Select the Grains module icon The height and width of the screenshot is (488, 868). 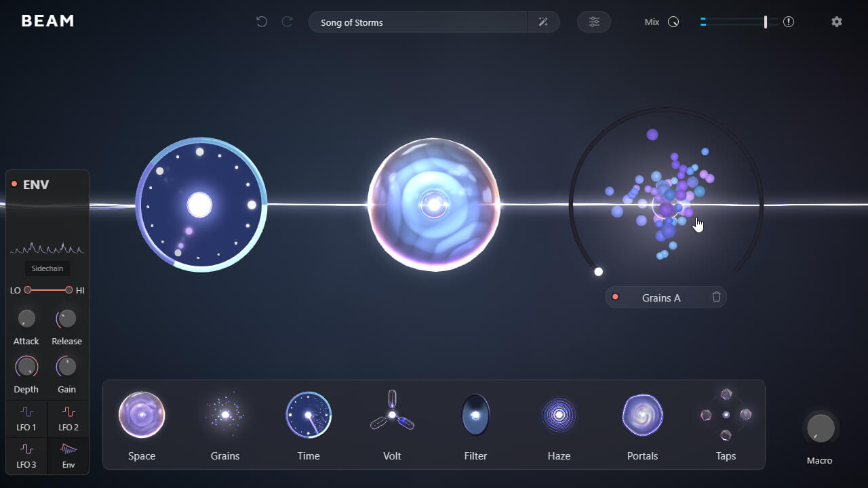click(x=225, y=415)
